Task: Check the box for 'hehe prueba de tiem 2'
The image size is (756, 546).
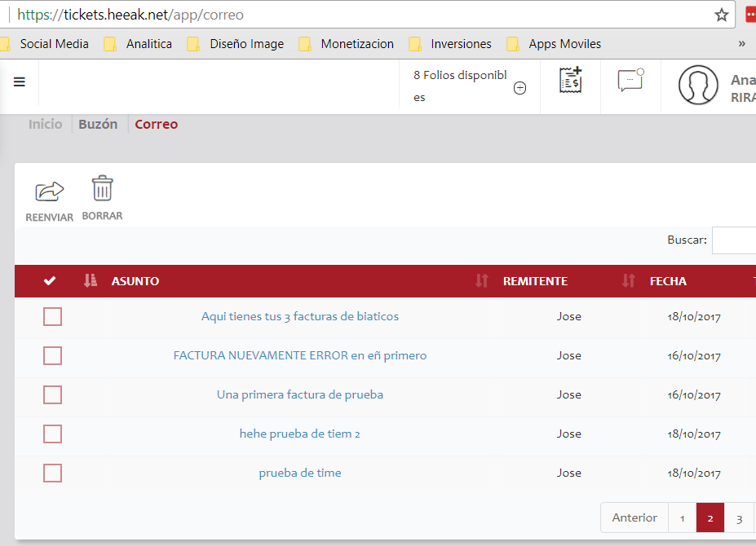Action: click(x=52, y=434)
